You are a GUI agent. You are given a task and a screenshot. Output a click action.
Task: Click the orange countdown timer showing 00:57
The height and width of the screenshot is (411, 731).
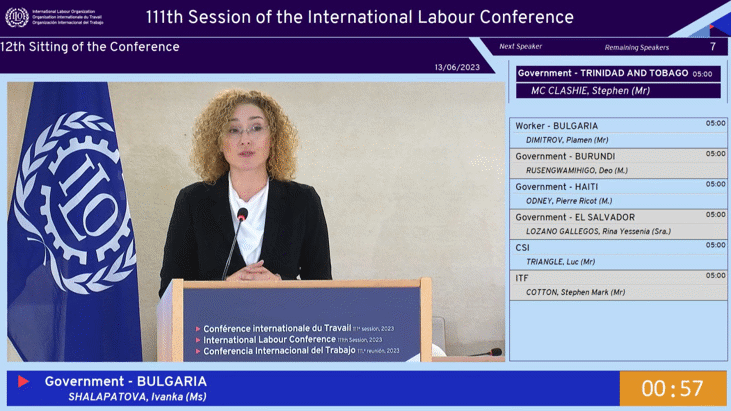point(673,388)
